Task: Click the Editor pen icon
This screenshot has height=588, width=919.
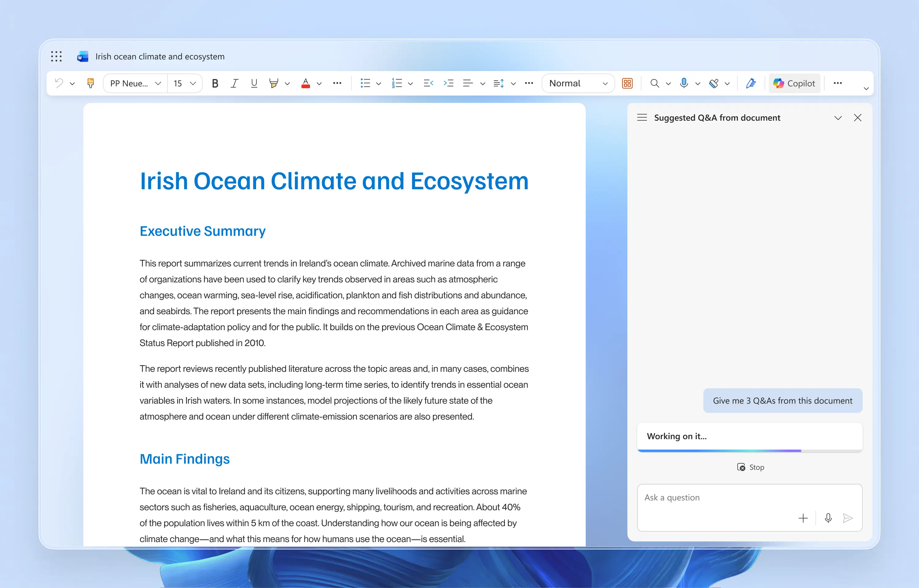Action: (x=751, y=83)
